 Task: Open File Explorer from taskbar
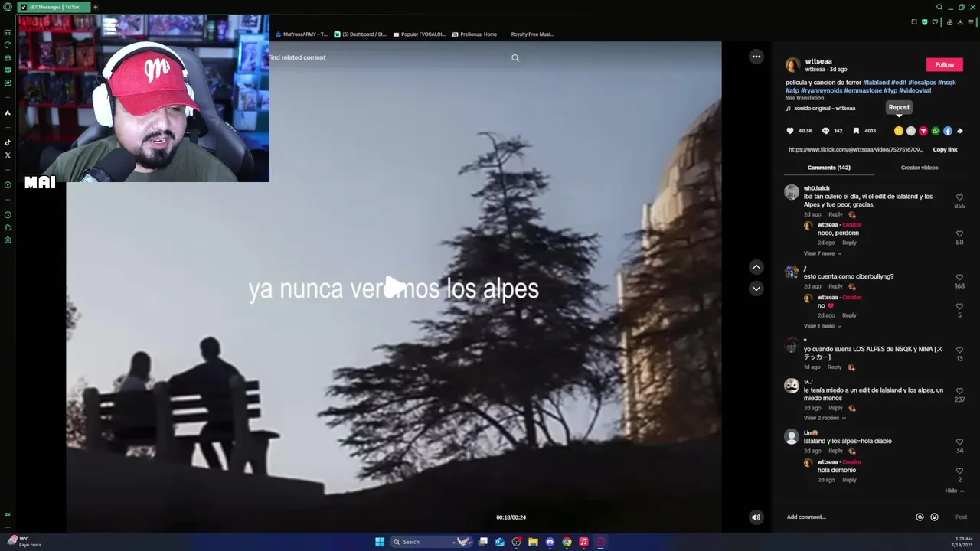pos(533,542)
